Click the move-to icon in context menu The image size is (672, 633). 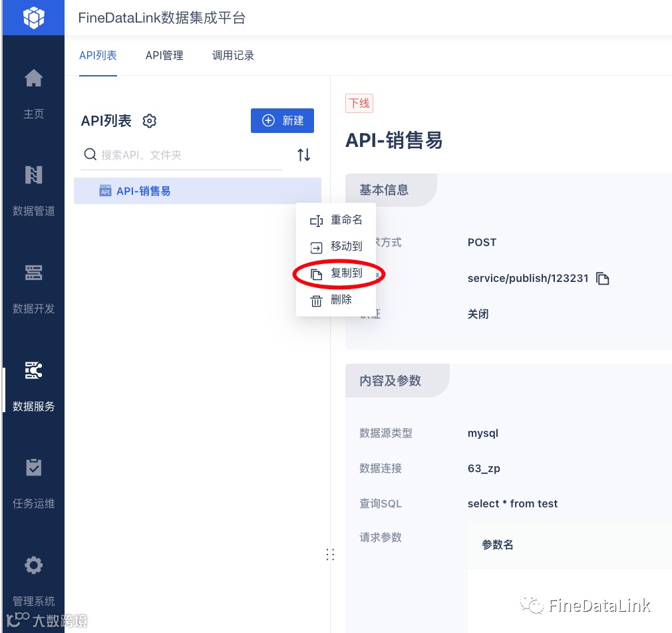click(x=316, y=247)
